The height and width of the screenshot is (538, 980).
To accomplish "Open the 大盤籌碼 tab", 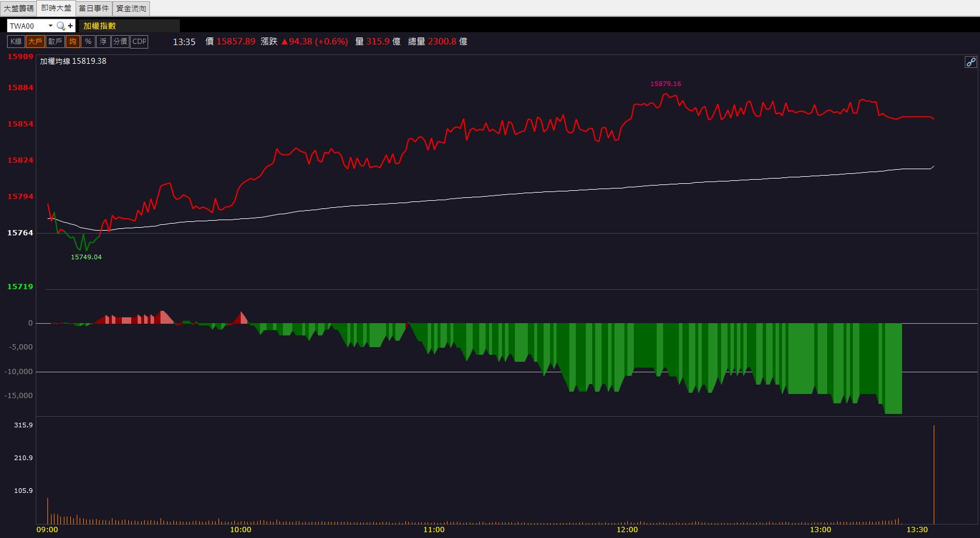I will (19, 8).
